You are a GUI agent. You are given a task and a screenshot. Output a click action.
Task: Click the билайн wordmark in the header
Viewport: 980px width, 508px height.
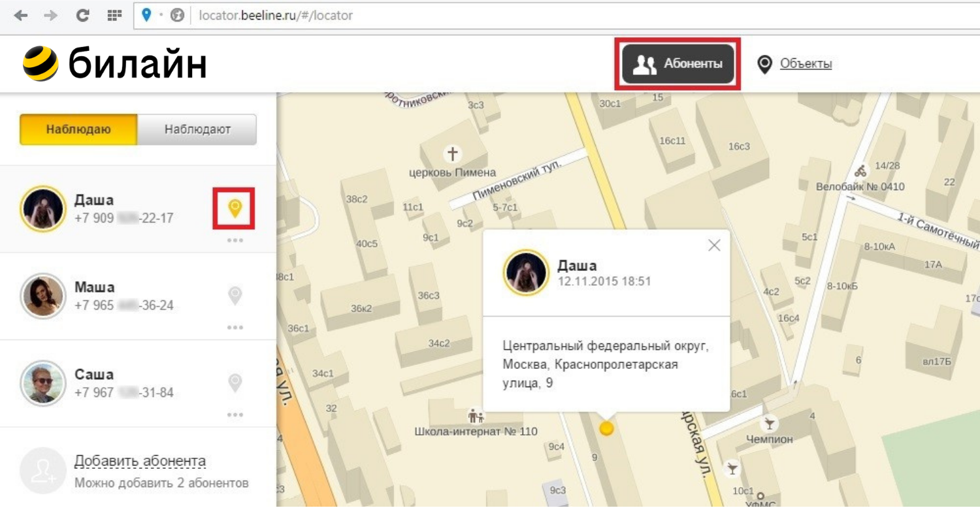pyautogui.click(x=138, y=64)
